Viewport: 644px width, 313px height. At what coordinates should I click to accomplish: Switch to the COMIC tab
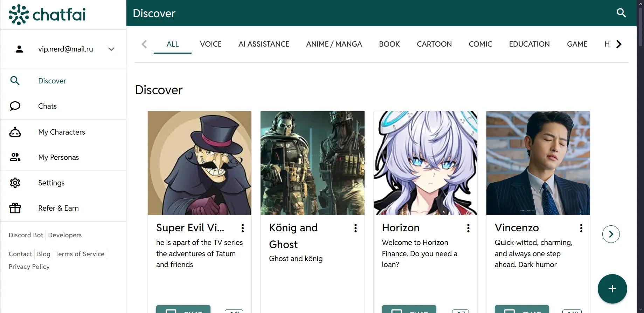tap(480, 44)
